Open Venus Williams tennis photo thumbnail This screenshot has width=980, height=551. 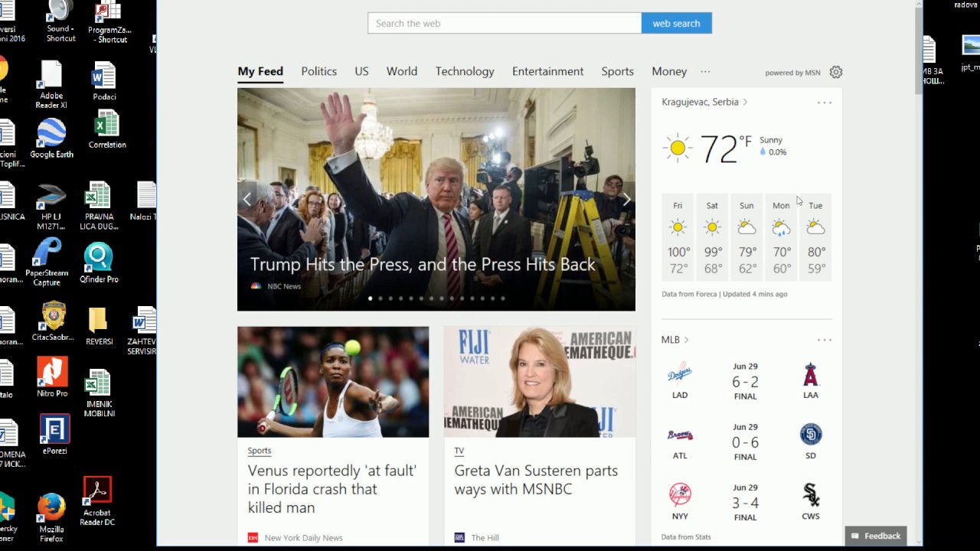pyautogui.click(x=333, y=382)
